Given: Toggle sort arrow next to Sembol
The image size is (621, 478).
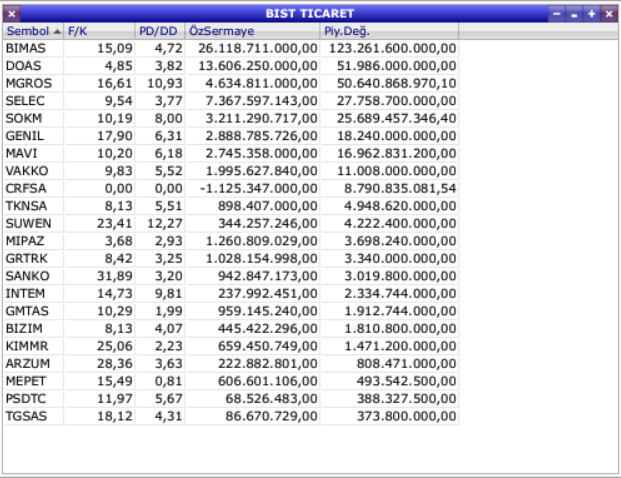Looking at the screenshot, I should pos(57,32).
